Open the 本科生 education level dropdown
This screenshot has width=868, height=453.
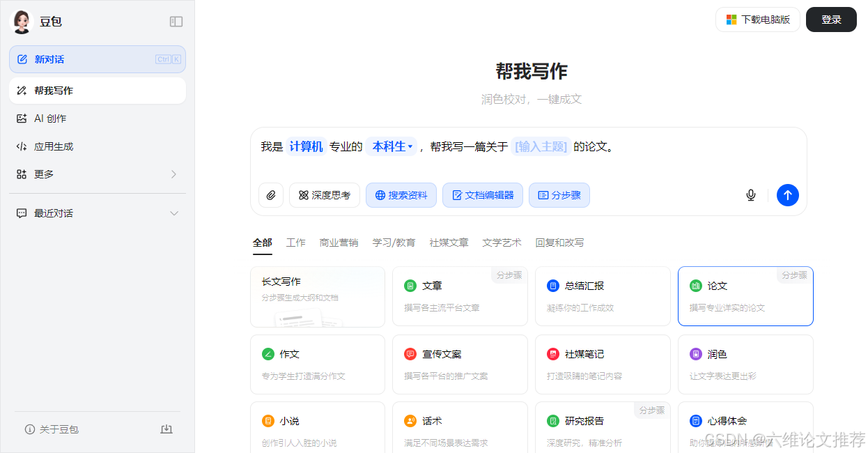392,146
